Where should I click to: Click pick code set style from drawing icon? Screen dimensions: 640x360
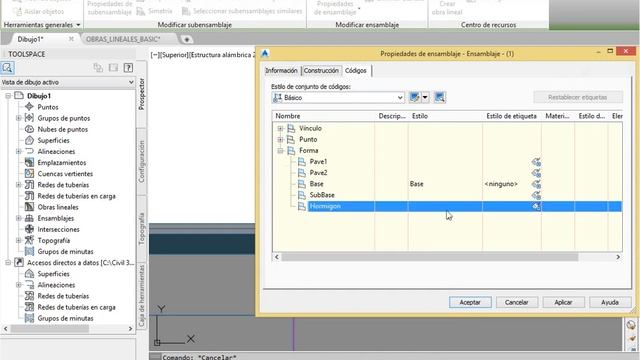point(440,97)
